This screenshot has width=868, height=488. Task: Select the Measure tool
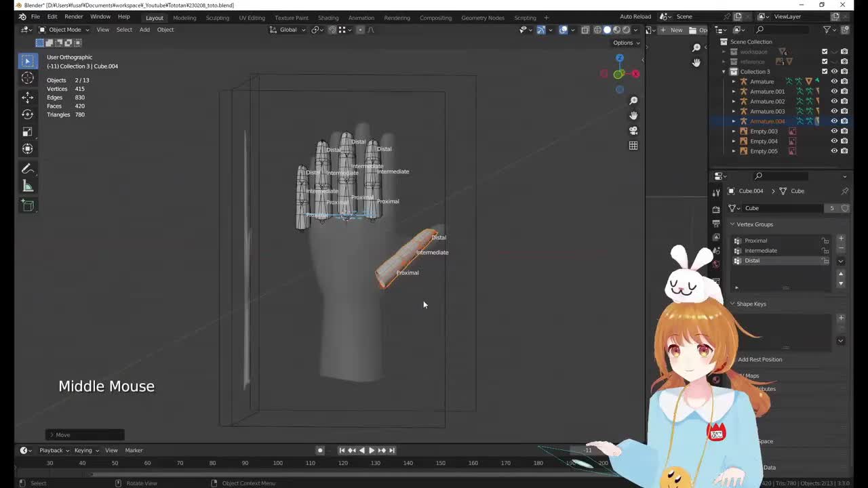tap(28, 186)
